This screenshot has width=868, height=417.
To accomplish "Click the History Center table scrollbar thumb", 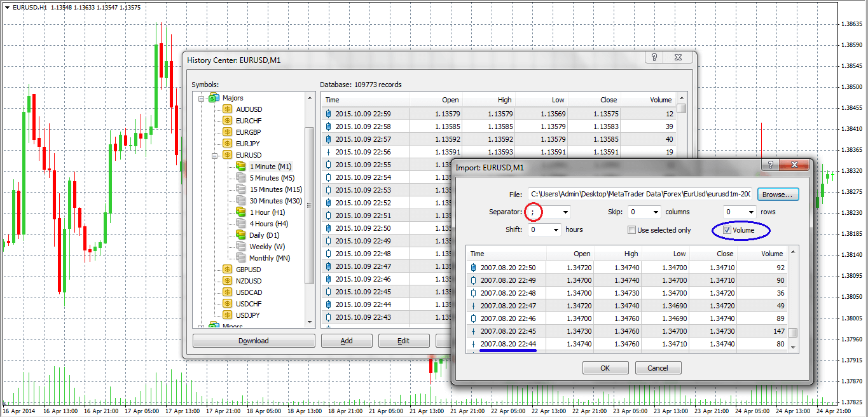I will (x=681, y=108).
